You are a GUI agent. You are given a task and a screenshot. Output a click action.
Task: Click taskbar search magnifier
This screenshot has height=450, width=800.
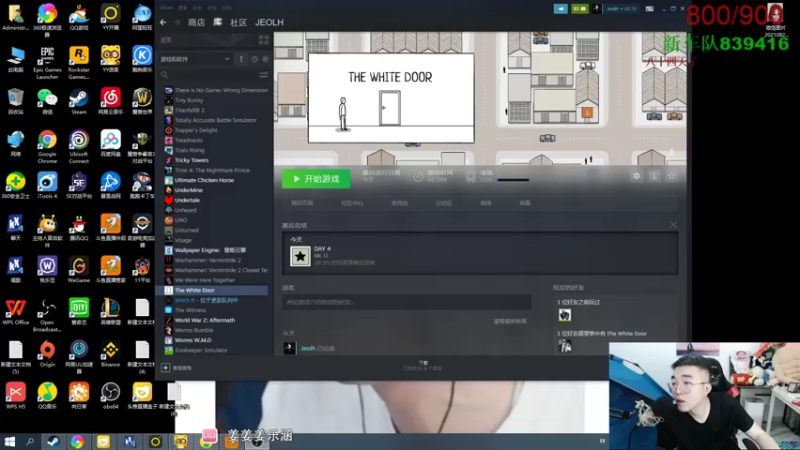click(x=30, y=441)
